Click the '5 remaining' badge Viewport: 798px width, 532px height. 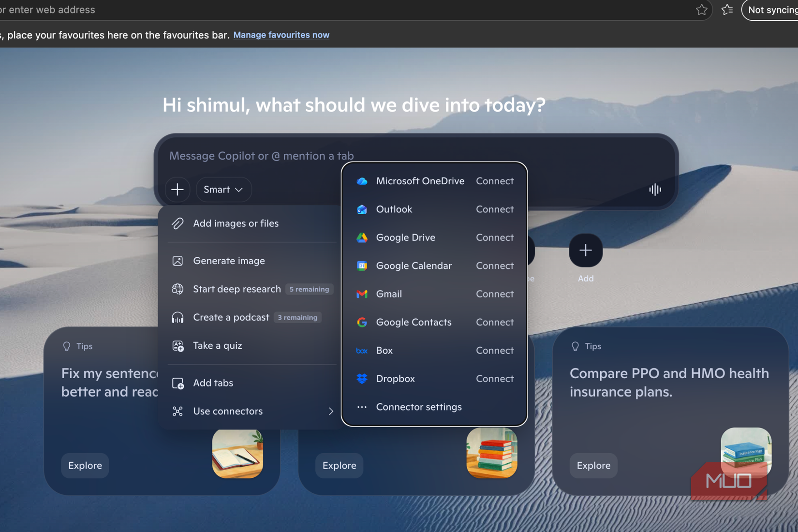pyautogui.click(x=309, y=289)
